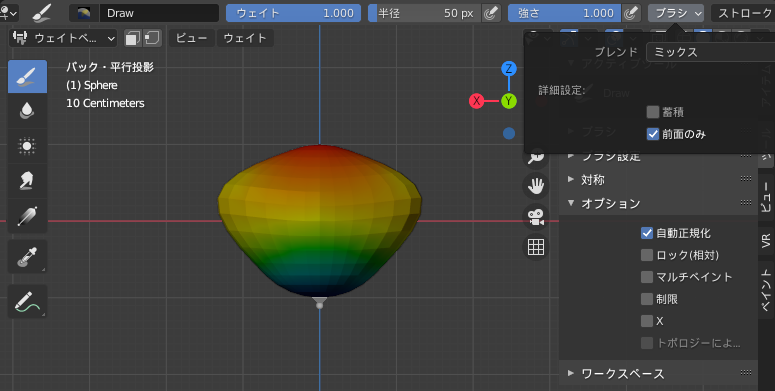Click the hand pan view icon
Image resolution: width=775 pixels, height=391 pixels.
[x=536, y=186]
